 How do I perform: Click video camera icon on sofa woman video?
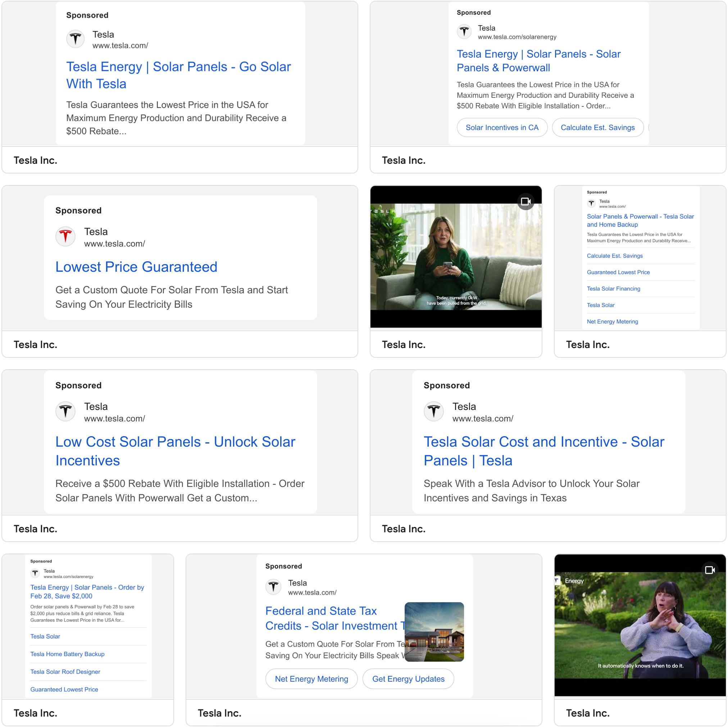525,202
